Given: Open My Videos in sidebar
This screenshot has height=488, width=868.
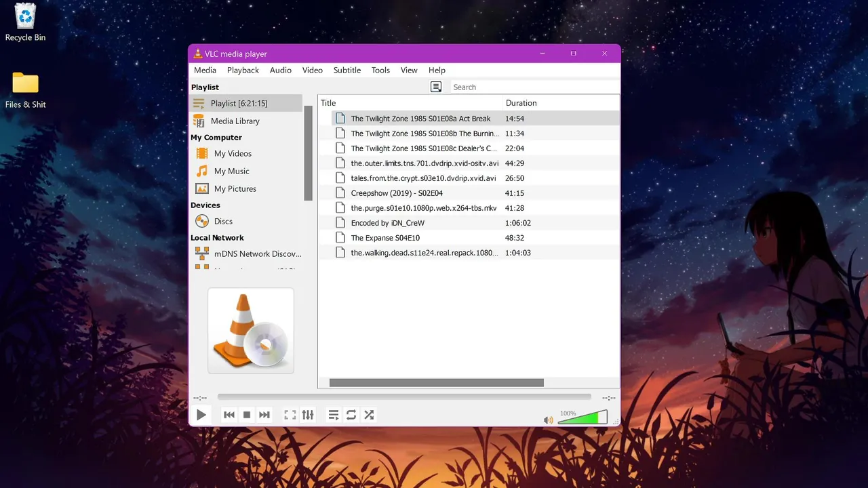Looking at the screenshot, I should [x=246, y=153].
